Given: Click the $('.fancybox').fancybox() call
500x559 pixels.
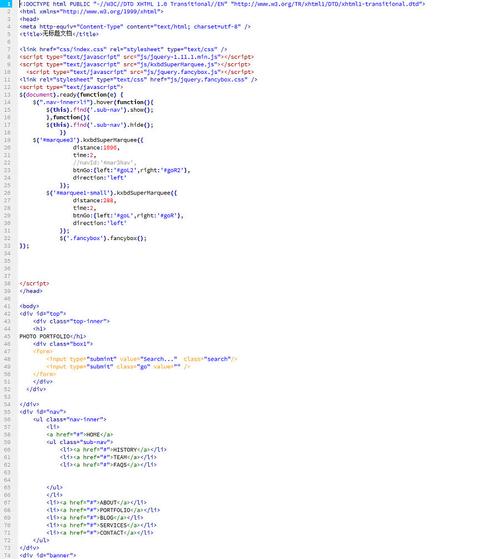Looking at the screenshot, I should tap(103, 238).
